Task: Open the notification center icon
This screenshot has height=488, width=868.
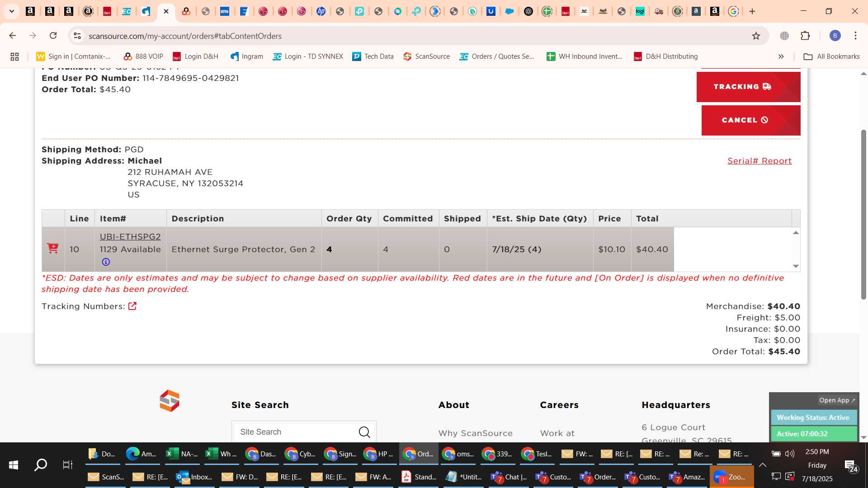Action: pos(851,466)
